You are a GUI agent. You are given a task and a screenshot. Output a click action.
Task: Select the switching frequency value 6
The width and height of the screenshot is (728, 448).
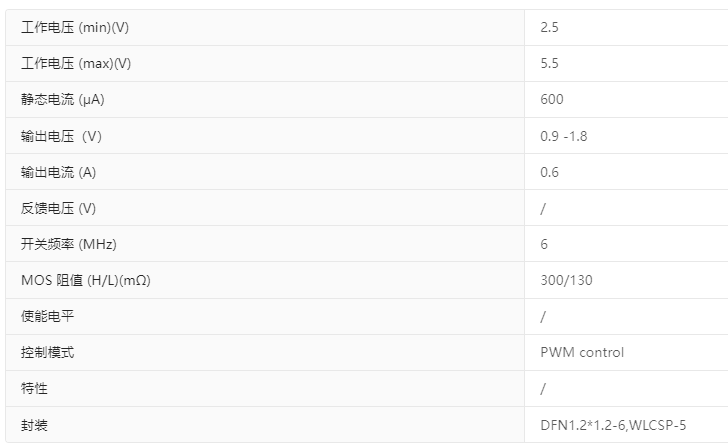[544, 244]
